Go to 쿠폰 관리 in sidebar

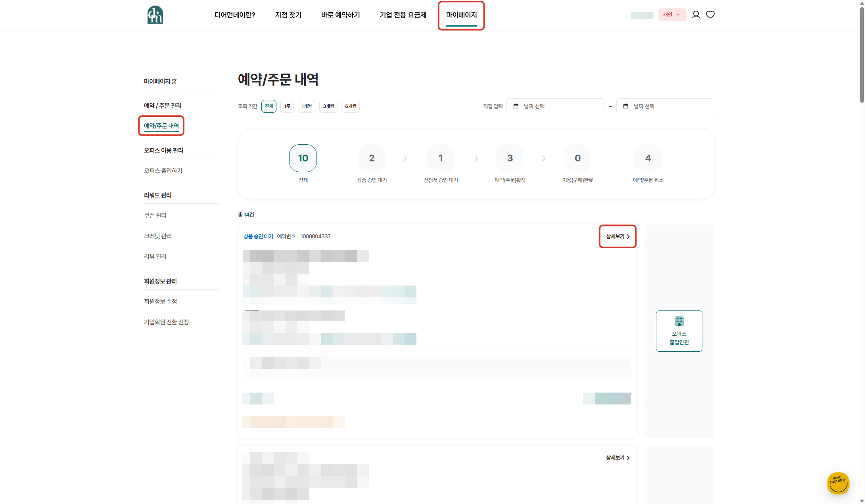(x=155, y=215)
